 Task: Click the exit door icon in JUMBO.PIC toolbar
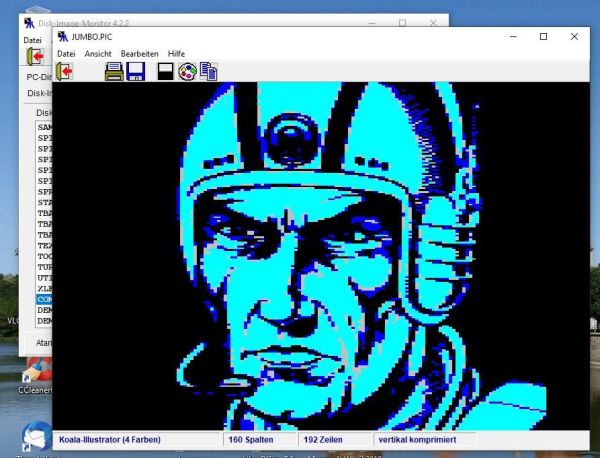click(x=64, y=71)
